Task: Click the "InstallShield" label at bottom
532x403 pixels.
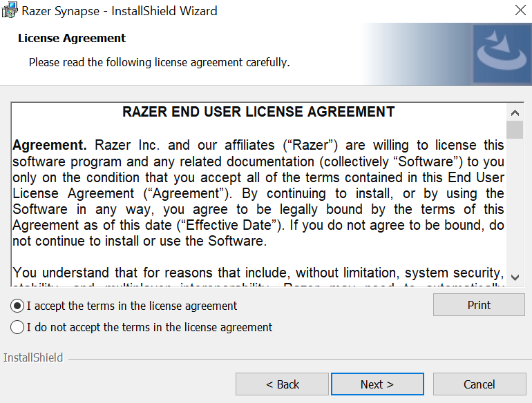Action: tap(33, 357)
